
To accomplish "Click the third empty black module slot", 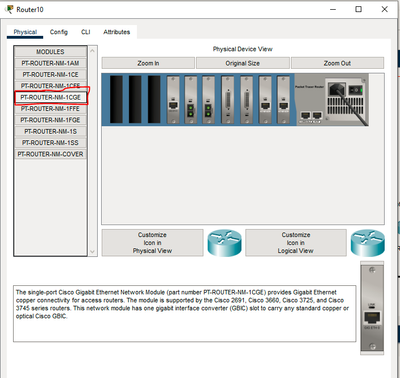I will (x=154, y=99).
